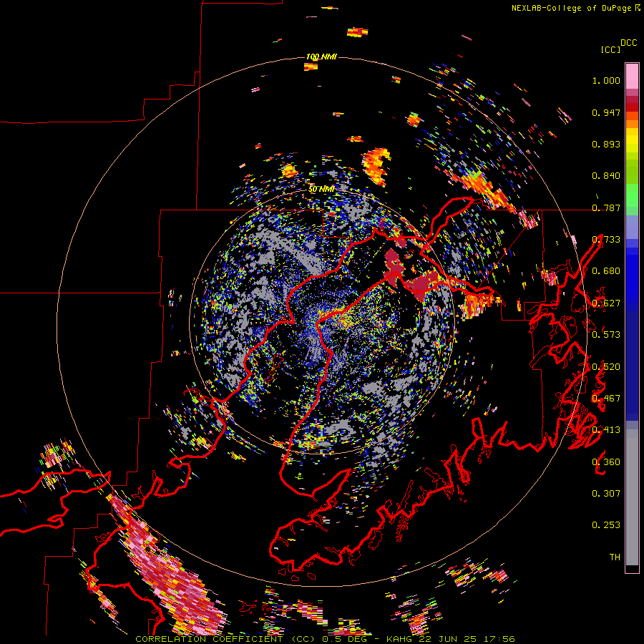This screenshot has width=644, height=644.
Task: Click the 50 NMI range ring label
Action: [321, 189]
